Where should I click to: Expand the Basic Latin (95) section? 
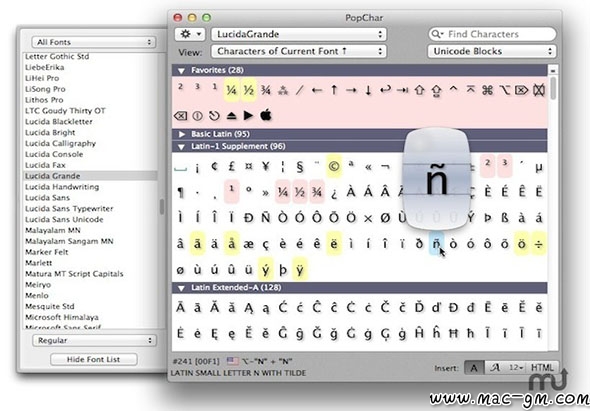point(182,134)
